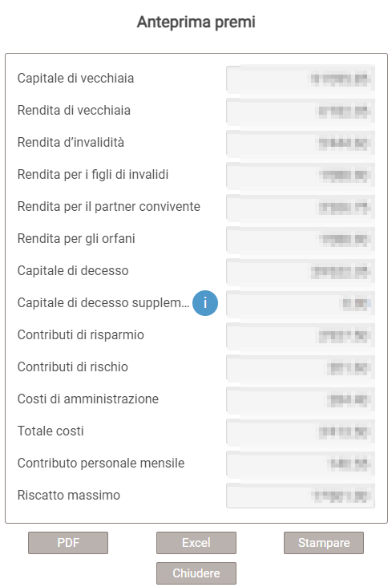The image size is (392, 587).
Task: Click the Contributi di risparmio value field
Action: click(301, 335)
